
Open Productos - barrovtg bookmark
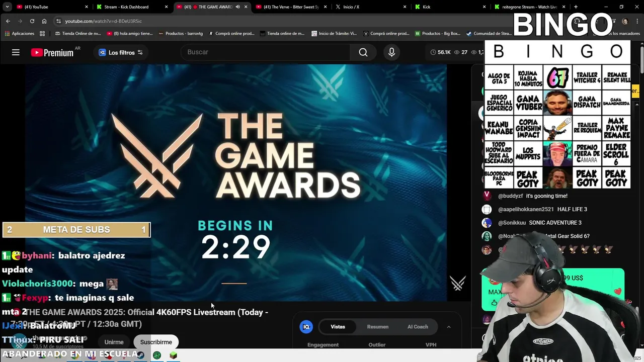181,34
